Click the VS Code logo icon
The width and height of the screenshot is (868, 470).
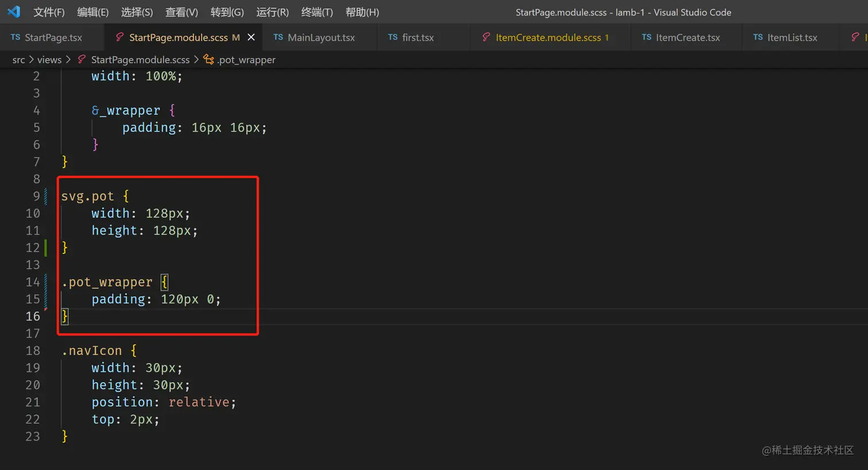pyautogui.click(x=14, y=11)
